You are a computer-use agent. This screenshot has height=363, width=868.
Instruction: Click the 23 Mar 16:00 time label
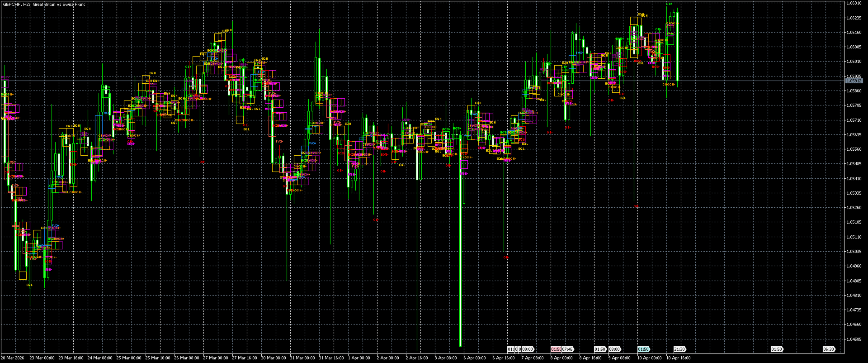71,358
